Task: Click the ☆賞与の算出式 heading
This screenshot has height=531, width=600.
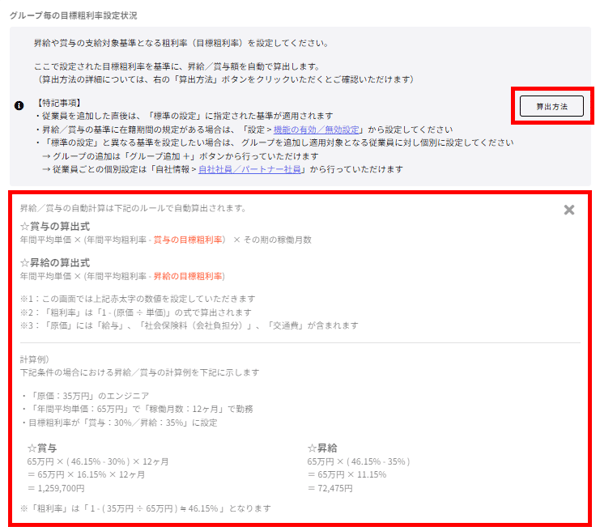Action: click(x=57, y=228)
